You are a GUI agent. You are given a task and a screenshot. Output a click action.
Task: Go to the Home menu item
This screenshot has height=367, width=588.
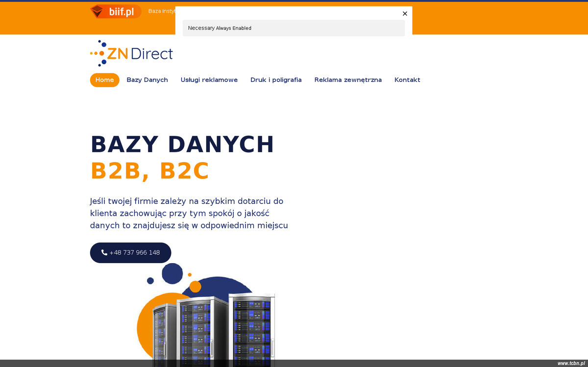tap(104, 80)
